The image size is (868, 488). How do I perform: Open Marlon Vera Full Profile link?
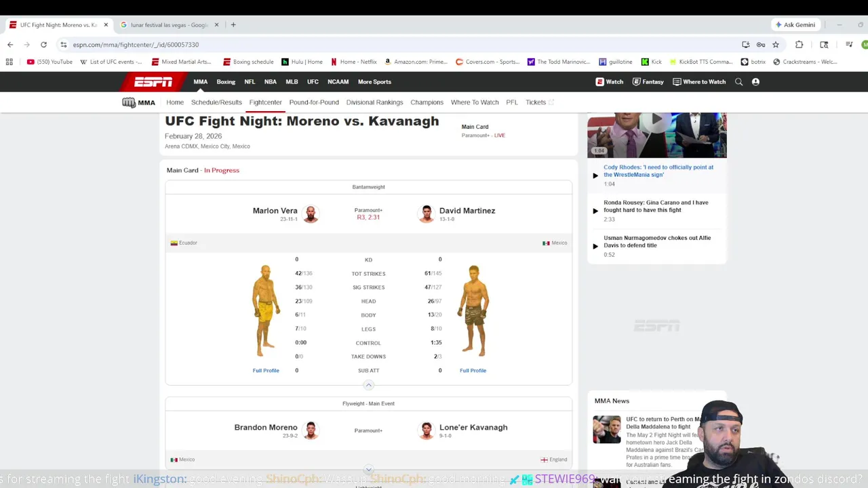coord(266,371)
